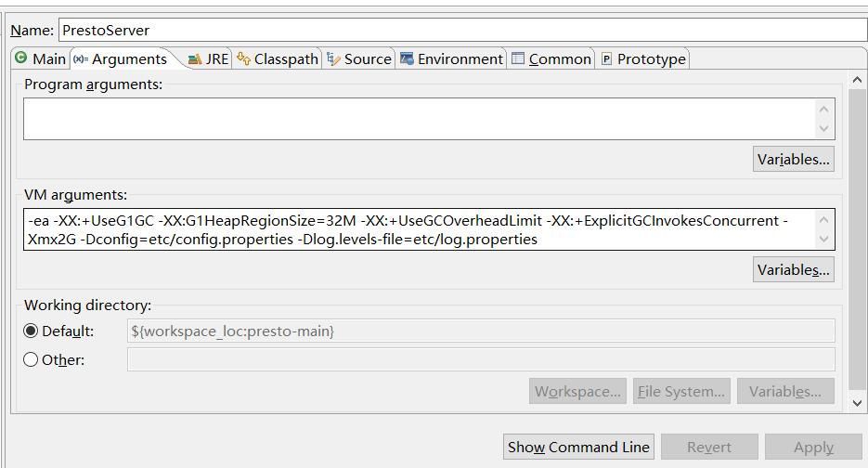The width and height of the screenshot is (868, 468).
Task: Click the Prototype P icon
Action: click(607, 58)
